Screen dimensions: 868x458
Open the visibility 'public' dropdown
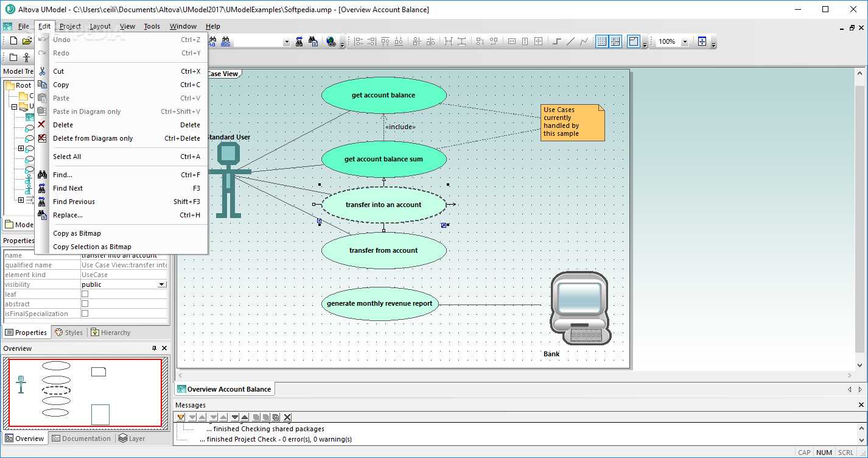[162, 284]
